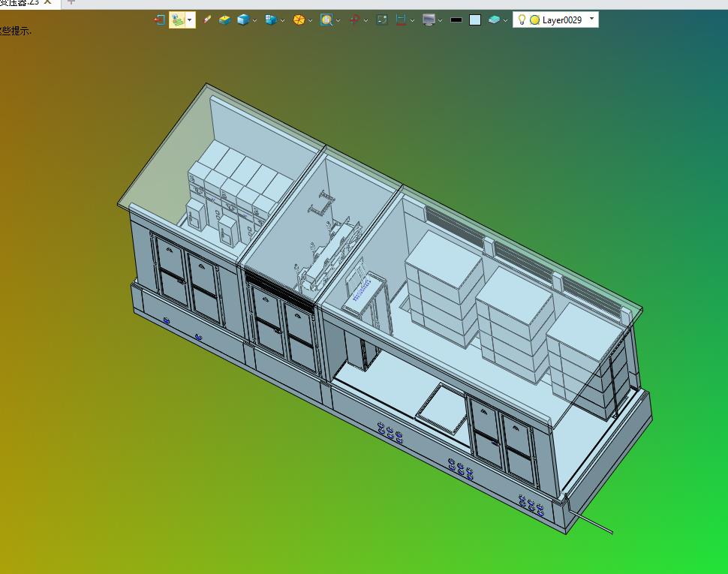Screen dimensions: 728x574
Task: Click the magnifier zoom/fit icon
Action: 326,20
